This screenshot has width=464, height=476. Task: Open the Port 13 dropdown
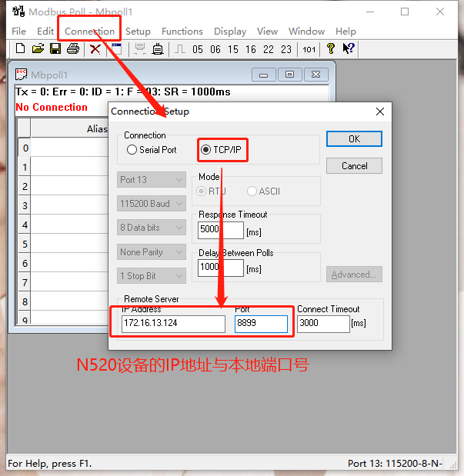point(152,180)
